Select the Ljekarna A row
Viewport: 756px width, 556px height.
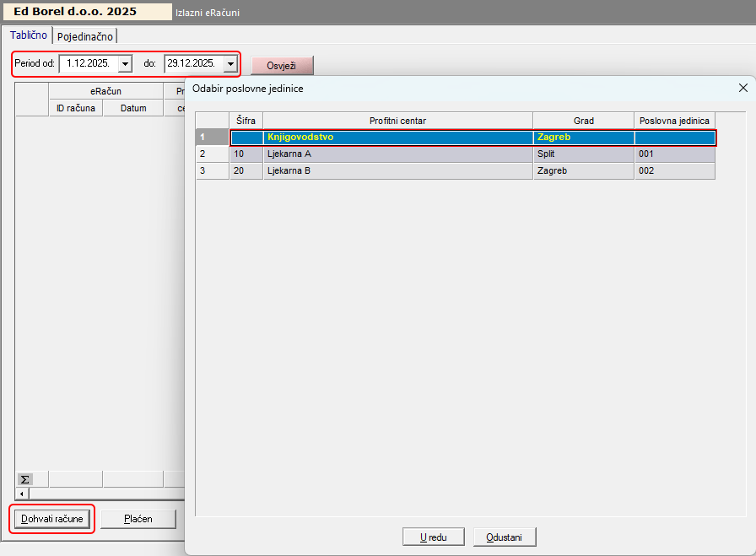coord(397,154)
